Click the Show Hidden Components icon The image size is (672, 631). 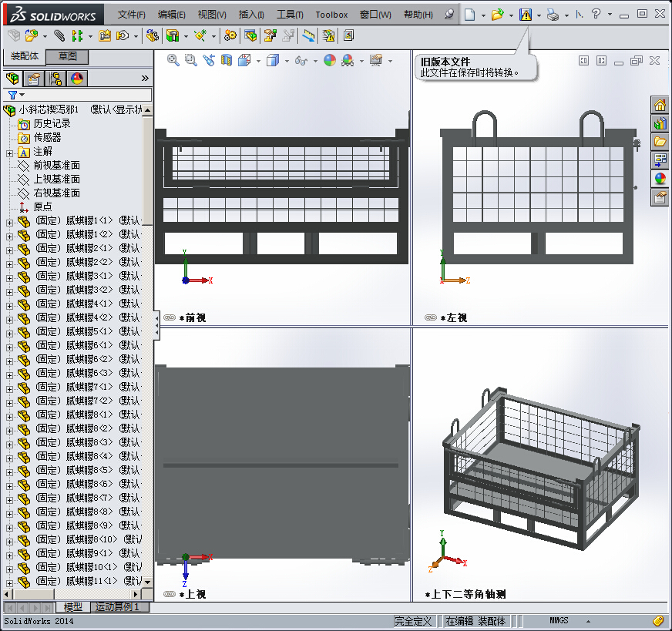(152, 35)
